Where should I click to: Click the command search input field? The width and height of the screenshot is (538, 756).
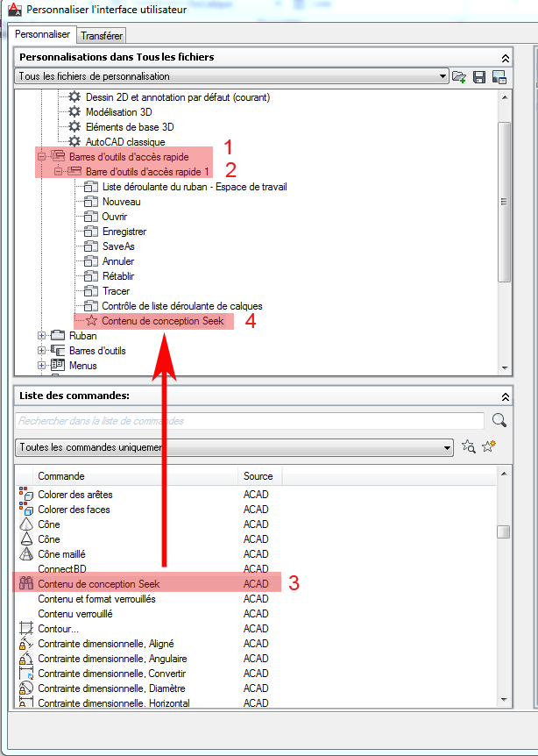[250, 421]
